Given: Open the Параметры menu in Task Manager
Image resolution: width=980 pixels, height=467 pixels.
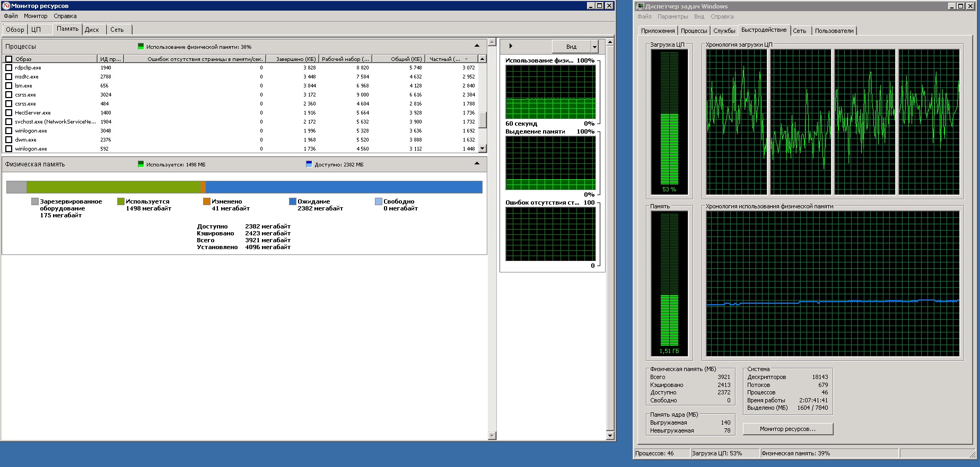Looking at the screenshot, I should [x=672, y=16].
